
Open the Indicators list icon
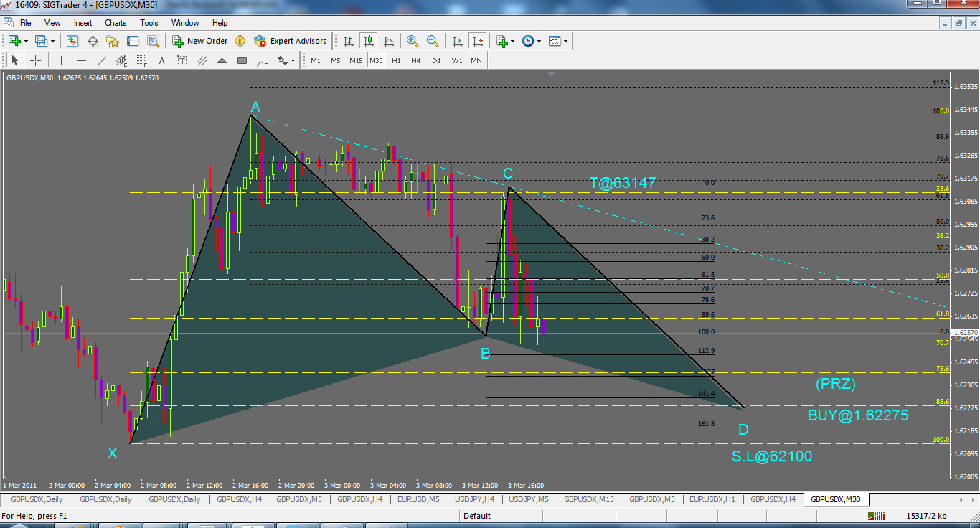(501, 41)
